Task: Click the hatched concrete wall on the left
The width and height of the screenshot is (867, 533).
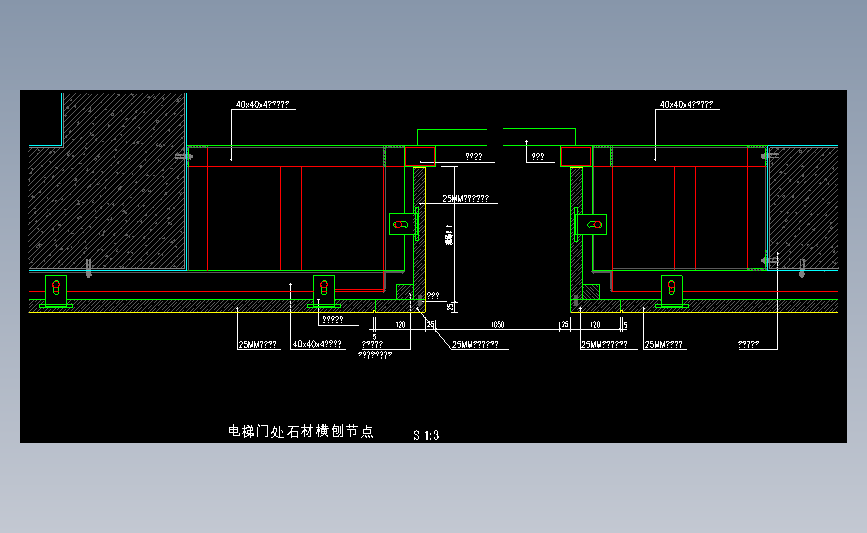Action: point(107,181)
